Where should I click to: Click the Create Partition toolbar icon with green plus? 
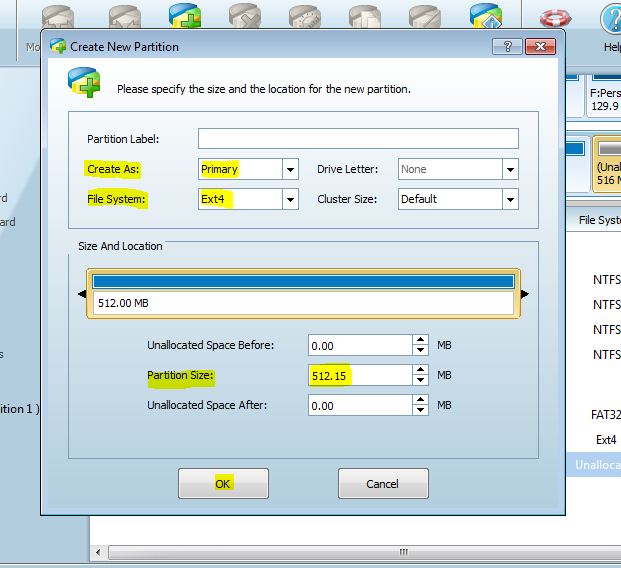click(185, 15)
